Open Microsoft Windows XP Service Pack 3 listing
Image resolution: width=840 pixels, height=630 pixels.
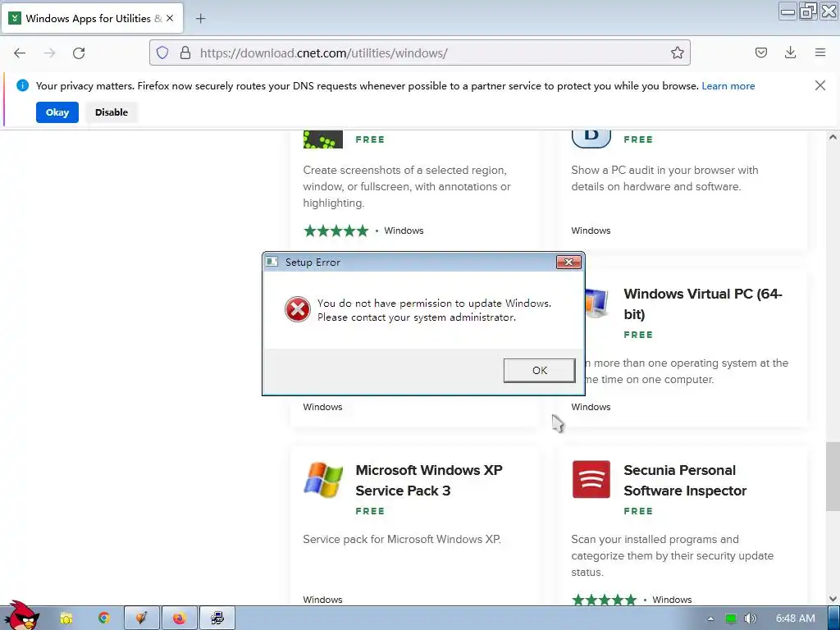428,480
